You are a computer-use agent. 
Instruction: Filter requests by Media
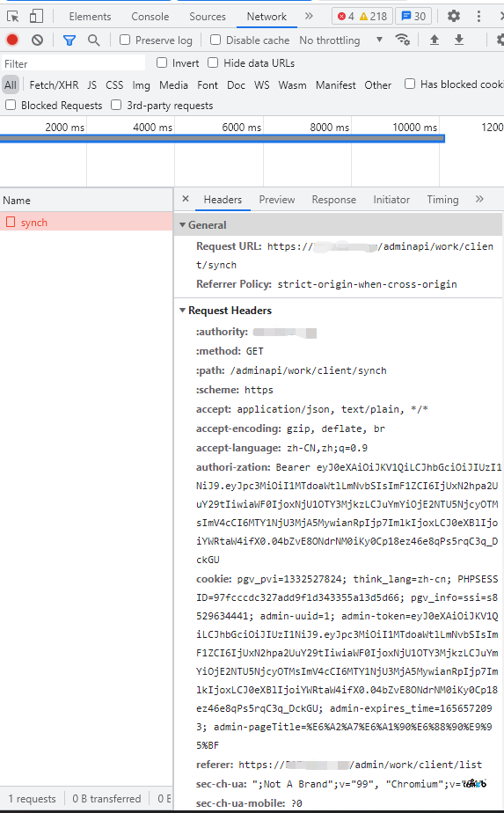coord(173,85)
